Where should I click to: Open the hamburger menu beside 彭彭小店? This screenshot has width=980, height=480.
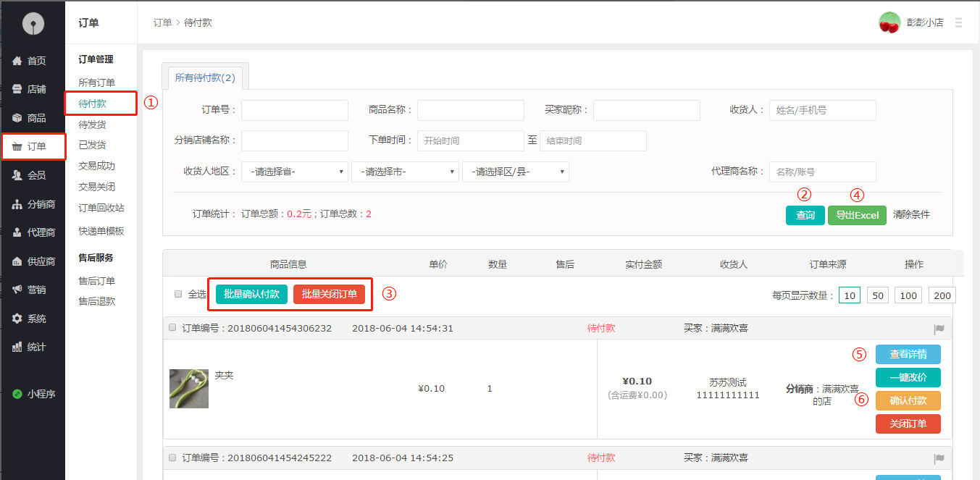point(958,22)
